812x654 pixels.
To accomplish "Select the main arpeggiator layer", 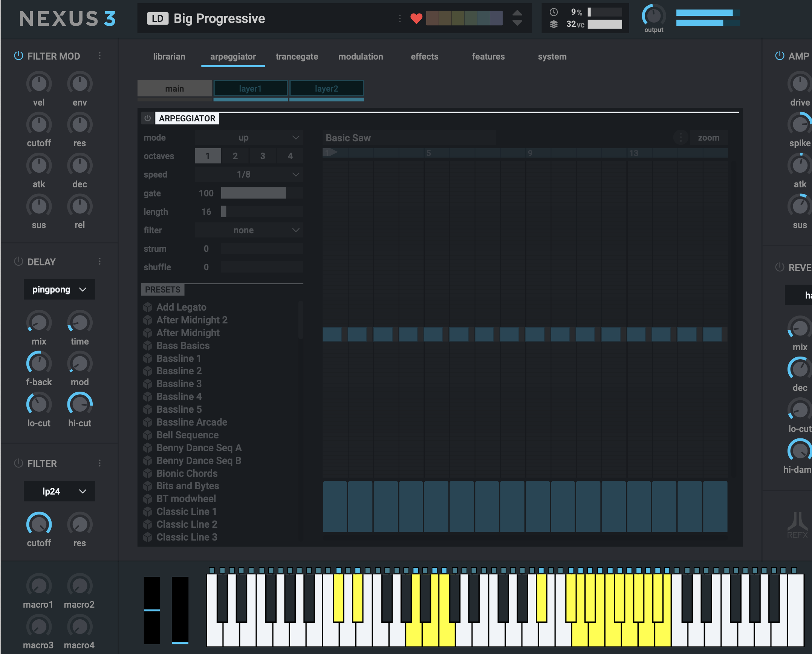I will pyautogui.click(x=174, y=89).
